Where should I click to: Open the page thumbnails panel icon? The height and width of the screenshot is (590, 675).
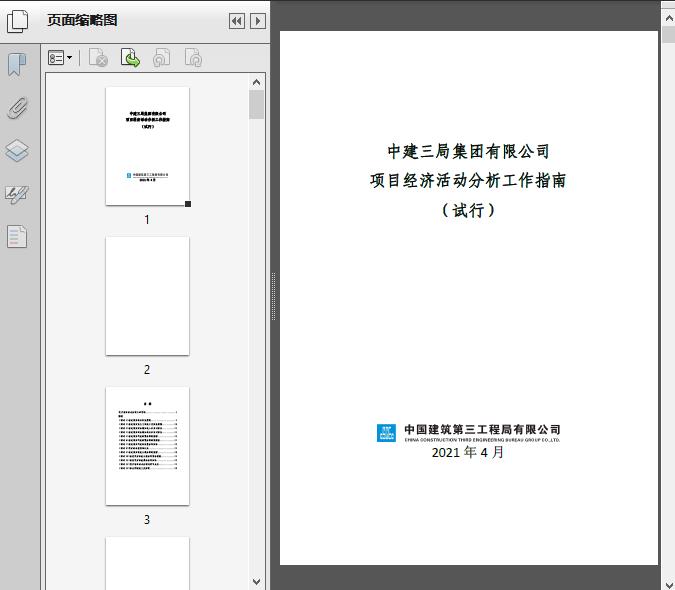[17, 22]
